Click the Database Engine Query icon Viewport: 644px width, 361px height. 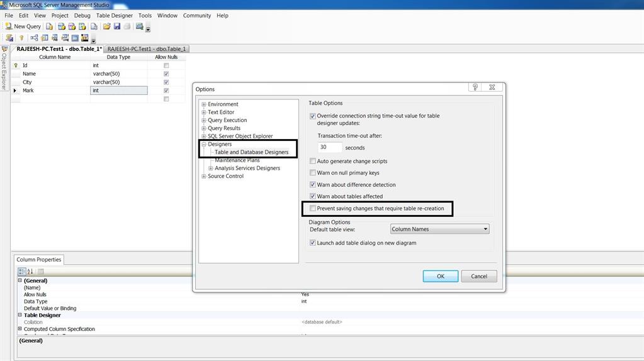click(x=49, y=26)
